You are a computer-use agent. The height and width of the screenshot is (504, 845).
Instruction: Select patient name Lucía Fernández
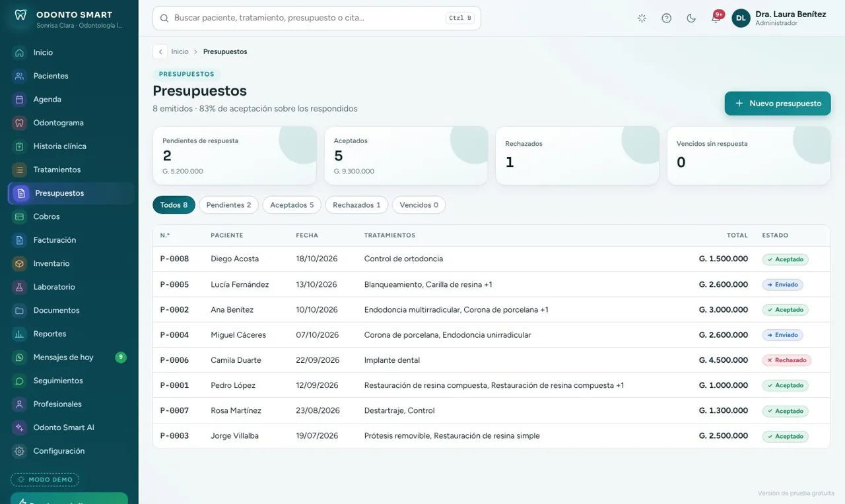pyautogui.click(x=240, y=284)
